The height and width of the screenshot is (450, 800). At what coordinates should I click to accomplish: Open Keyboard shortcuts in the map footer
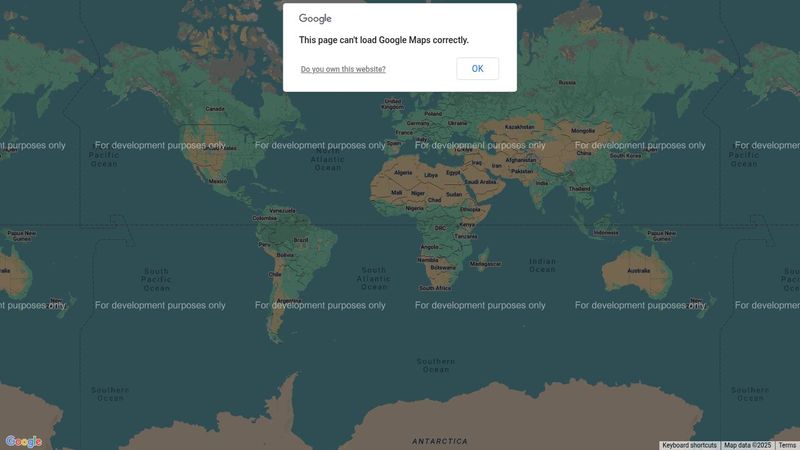coord(689,445)
